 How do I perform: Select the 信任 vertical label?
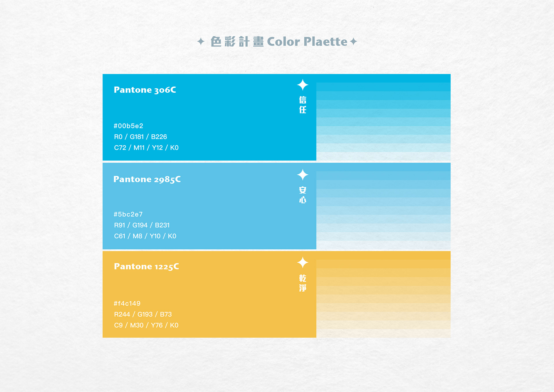pos(303,105)
